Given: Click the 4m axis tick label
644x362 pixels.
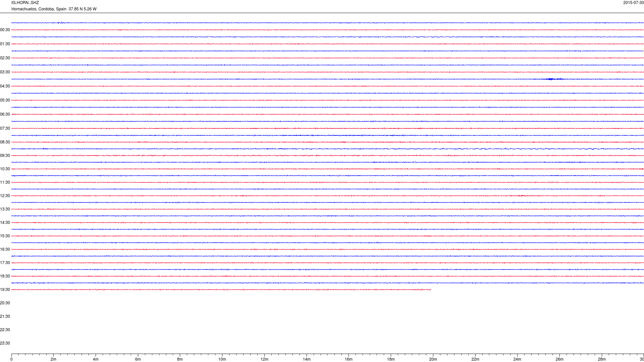Looking at the screenshot, I should point(96,359).
